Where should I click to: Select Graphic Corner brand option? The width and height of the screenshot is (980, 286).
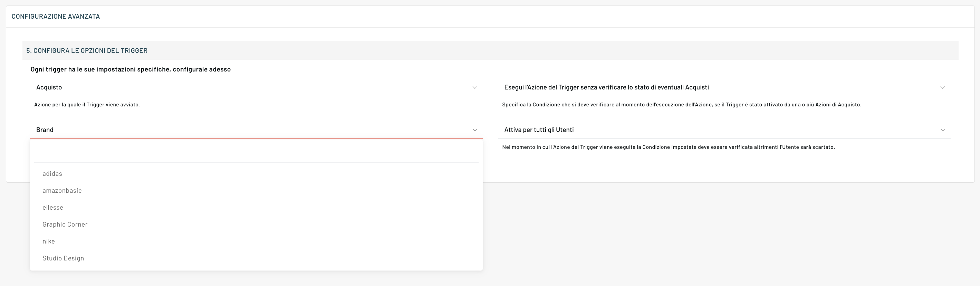click(257, 225)
